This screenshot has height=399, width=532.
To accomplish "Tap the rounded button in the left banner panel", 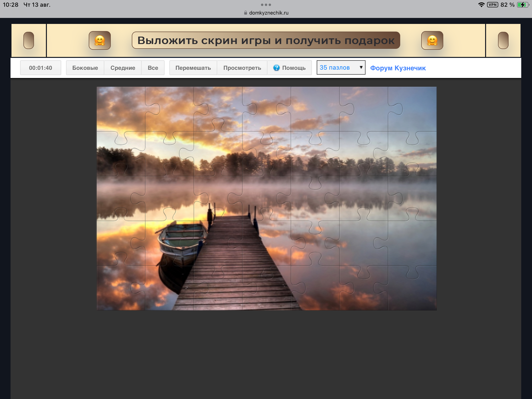I will pos(29,40).
